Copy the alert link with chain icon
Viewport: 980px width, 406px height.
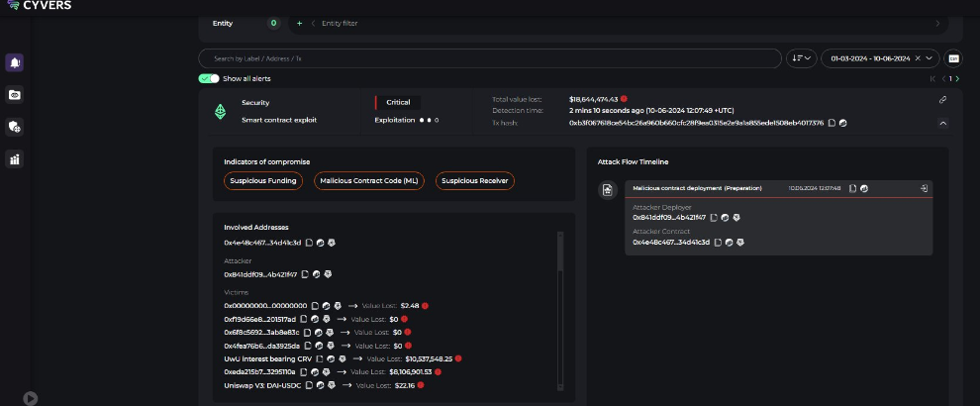point(942,99)
